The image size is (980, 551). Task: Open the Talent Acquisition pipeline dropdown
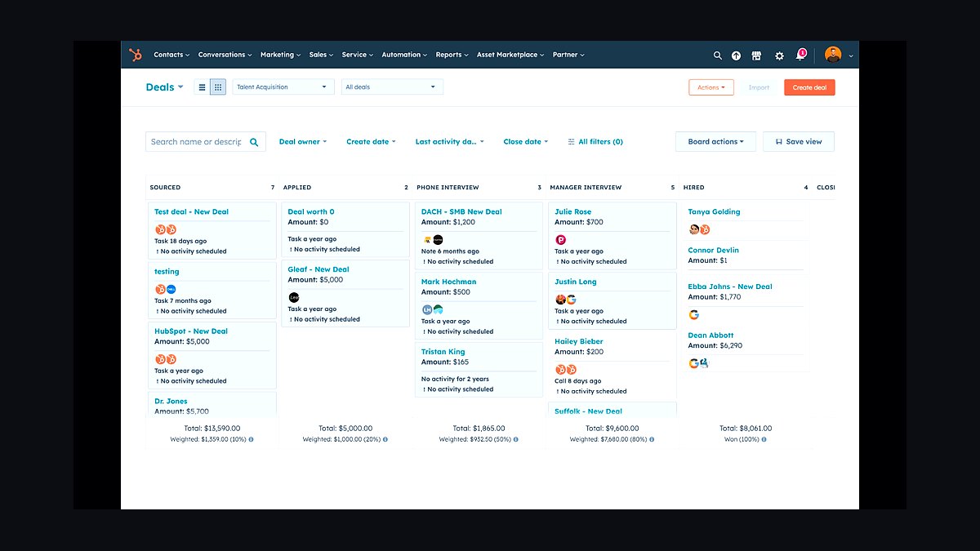click(283, 87)
